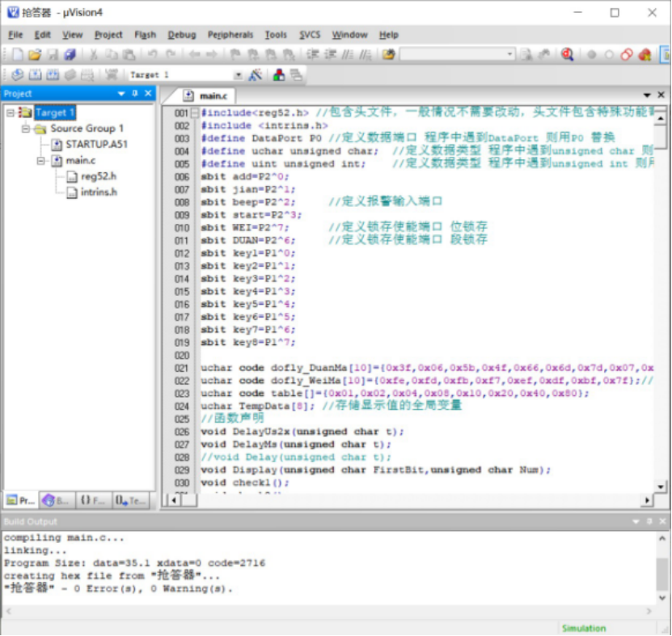Viewport: 672px width, 636px height.
Task: Rebuild all target files icon
Action: tap(53, 75)
